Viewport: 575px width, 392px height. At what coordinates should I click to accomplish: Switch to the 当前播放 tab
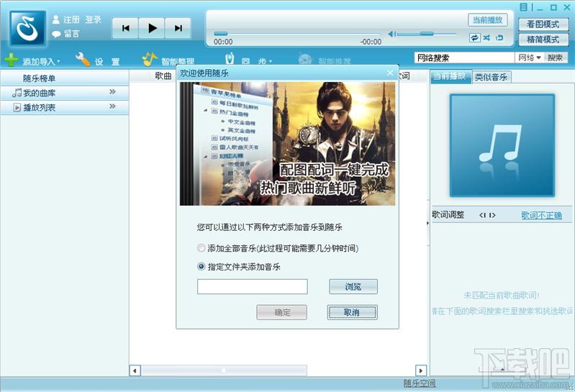[x=451, y=76]
